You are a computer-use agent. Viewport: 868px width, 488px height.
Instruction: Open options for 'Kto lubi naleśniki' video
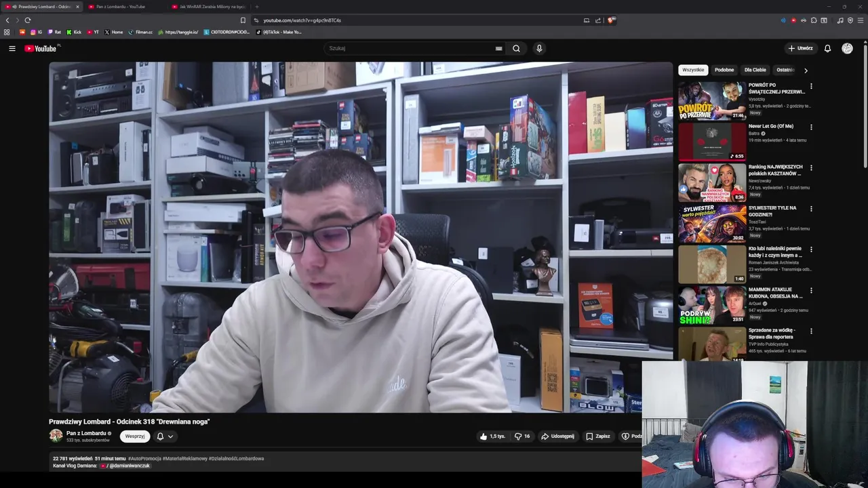(811, 249)
